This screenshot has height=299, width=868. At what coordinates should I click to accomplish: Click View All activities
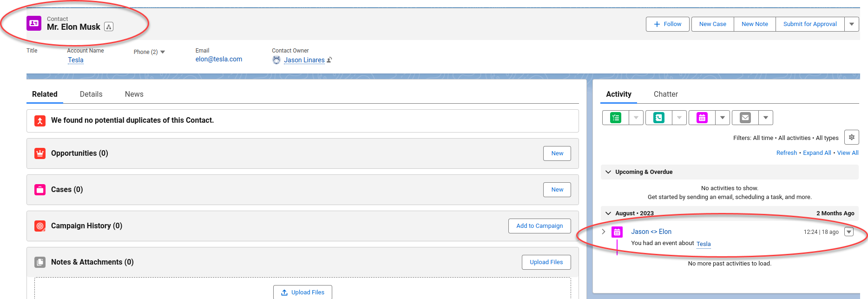[x=848, y=153]
